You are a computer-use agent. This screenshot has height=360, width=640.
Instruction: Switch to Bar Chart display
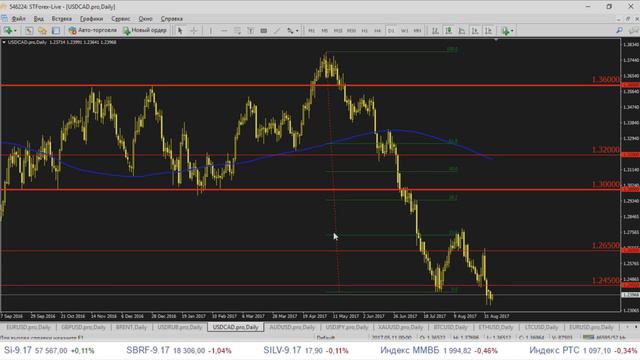436,31
